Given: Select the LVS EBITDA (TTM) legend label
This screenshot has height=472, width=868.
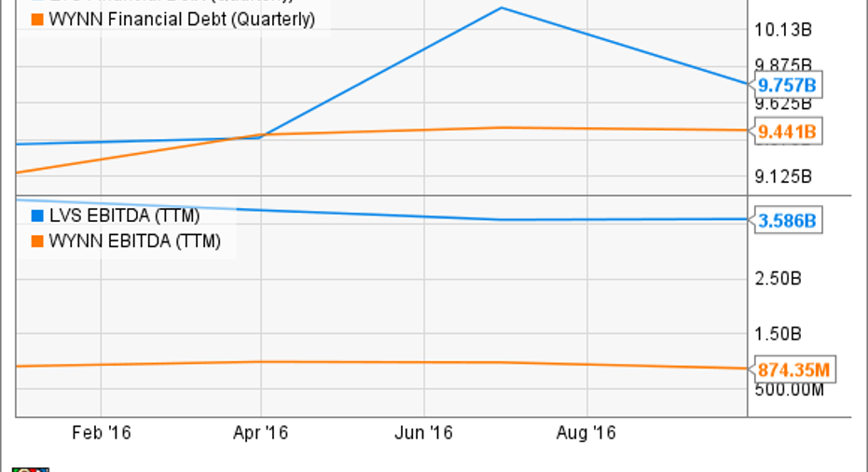Looking at the screenshot, I should point(124,216).
